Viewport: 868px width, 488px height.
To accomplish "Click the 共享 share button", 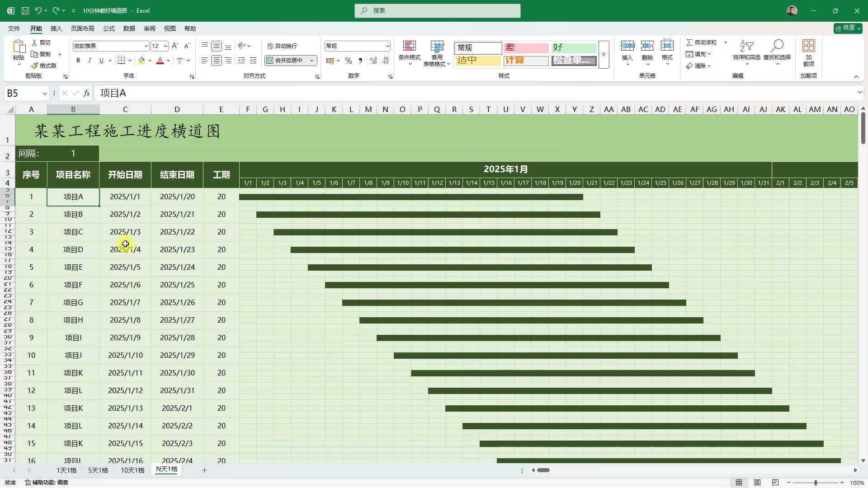I will pyautogui.click(x=848, y=28).
